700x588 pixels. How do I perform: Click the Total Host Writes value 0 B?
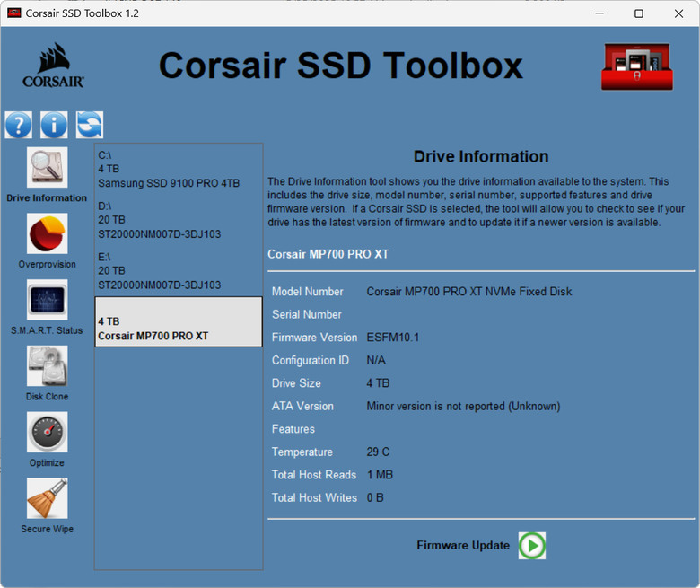[x=375, y=497]
